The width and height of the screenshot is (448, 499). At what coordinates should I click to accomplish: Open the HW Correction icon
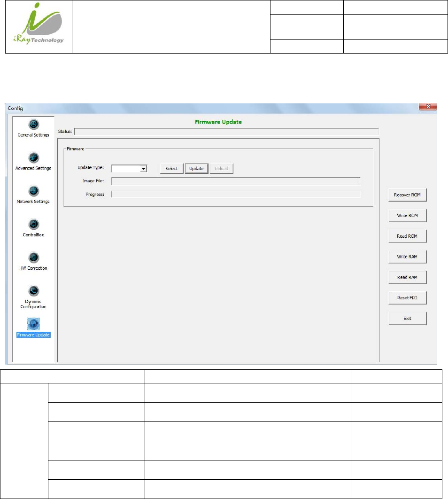[34, 257]
